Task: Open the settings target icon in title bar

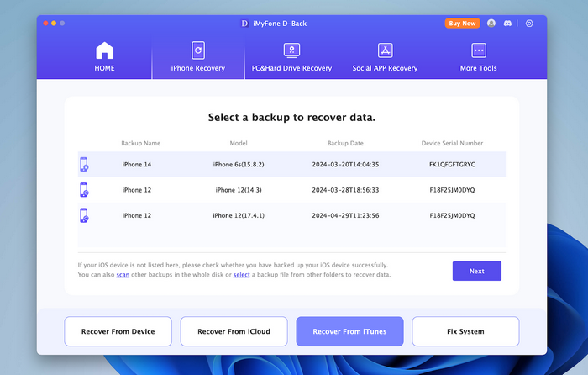Action: [x=529, y=24]
